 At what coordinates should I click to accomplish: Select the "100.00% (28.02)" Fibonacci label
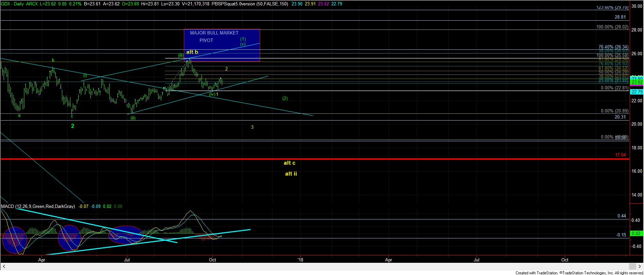612,27
